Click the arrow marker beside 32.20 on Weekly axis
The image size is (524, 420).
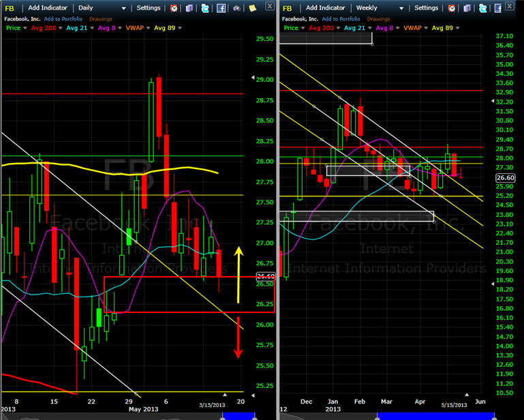coord(492,101)
